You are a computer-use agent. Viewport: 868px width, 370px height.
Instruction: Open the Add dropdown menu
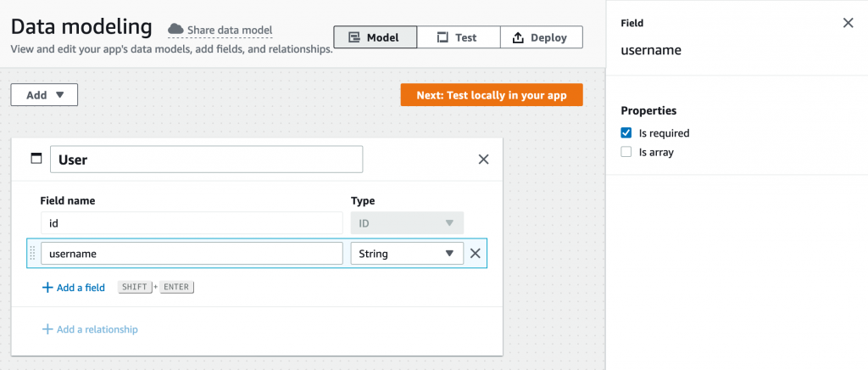[x=44, y=95]
